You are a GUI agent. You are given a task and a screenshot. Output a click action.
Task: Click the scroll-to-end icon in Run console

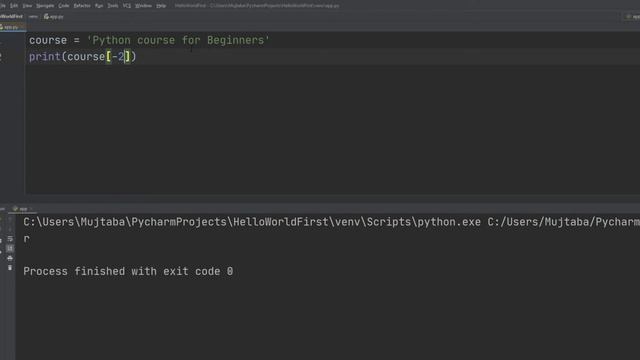10,249
